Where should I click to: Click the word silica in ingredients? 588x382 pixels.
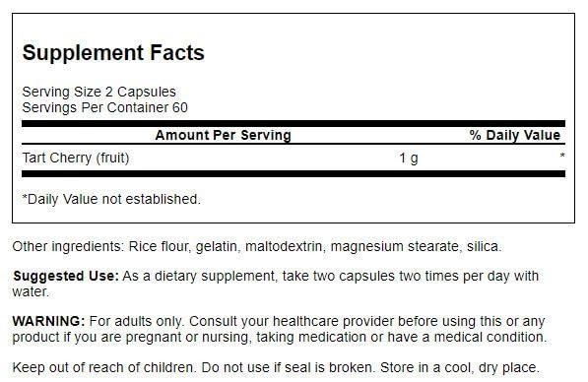pyautogui.click(x=485, y=247)
